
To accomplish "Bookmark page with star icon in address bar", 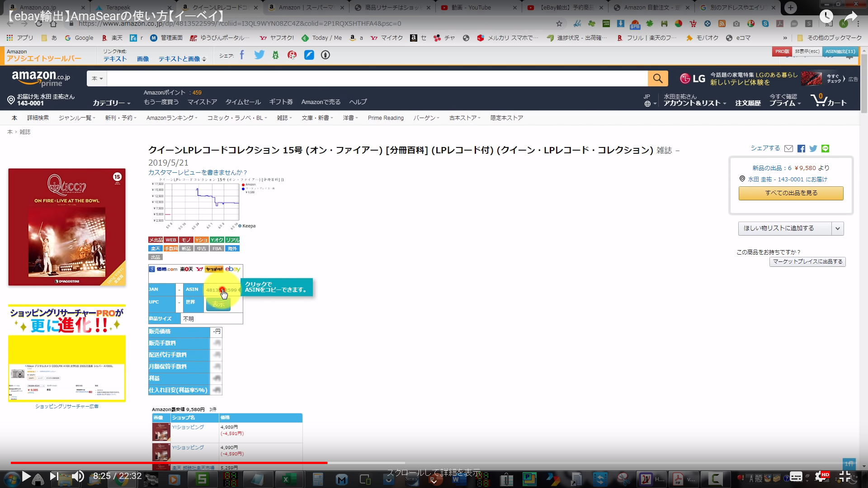I will pos(559,24).
